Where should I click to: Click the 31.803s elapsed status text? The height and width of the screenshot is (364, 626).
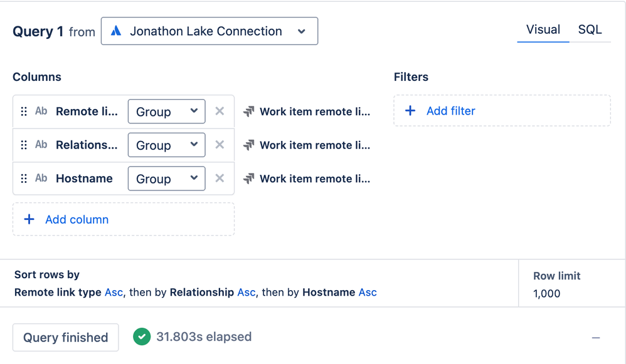[204, 337]
